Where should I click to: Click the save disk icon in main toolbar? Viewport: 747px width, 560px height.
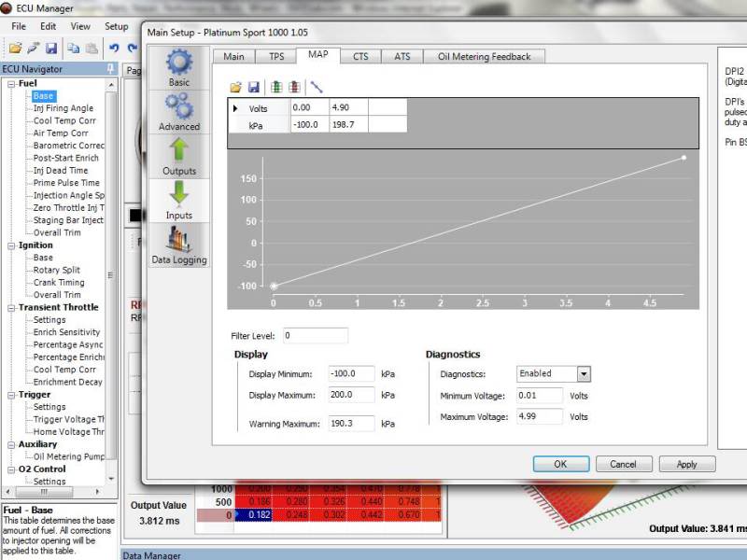click(51, 49)
